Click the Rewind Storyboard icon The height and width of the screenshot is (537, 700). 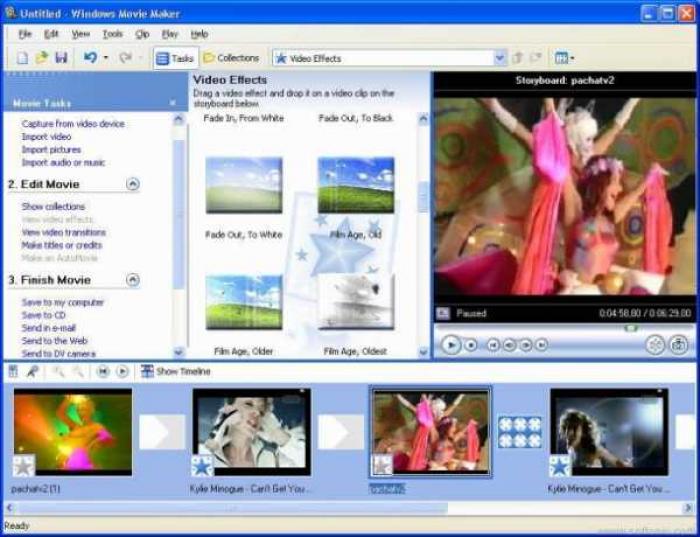(103, 371)
